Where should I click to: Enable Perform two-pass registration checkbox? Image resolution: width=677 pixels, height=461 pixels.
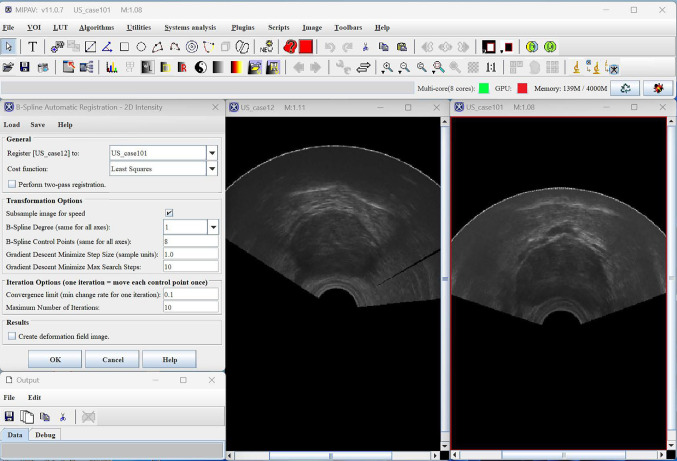tap(12, 184)
